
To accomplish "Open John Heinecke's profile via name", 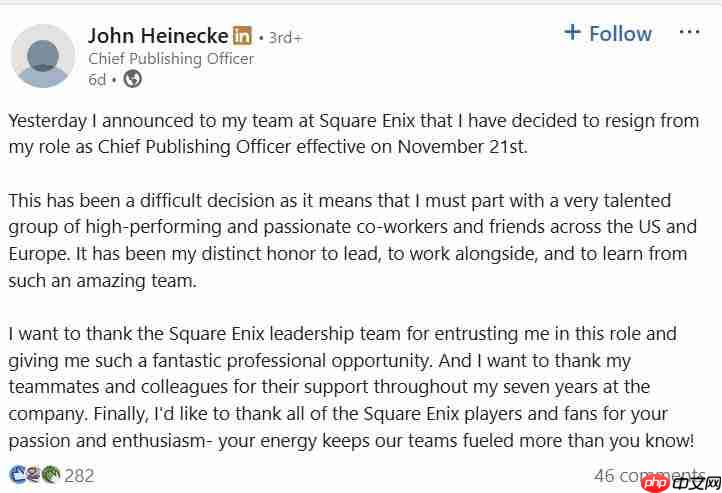I will [x=157, y=36].
